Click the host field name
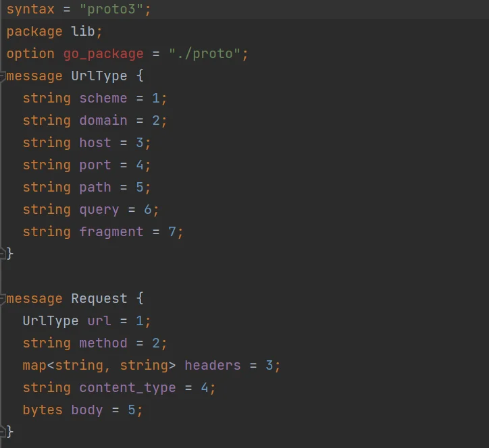This screenshot has height=448, width=489. (95, 143)
